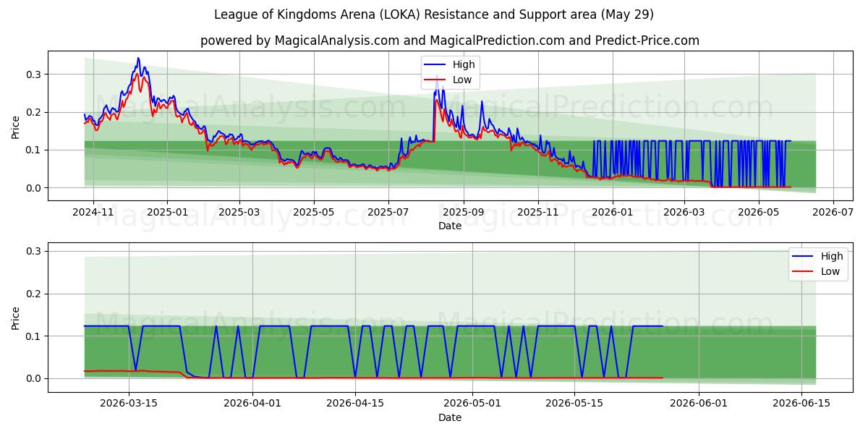Click the 2026-07 date tick label
This screenshot has height=434, width=868.
[833, 213]
